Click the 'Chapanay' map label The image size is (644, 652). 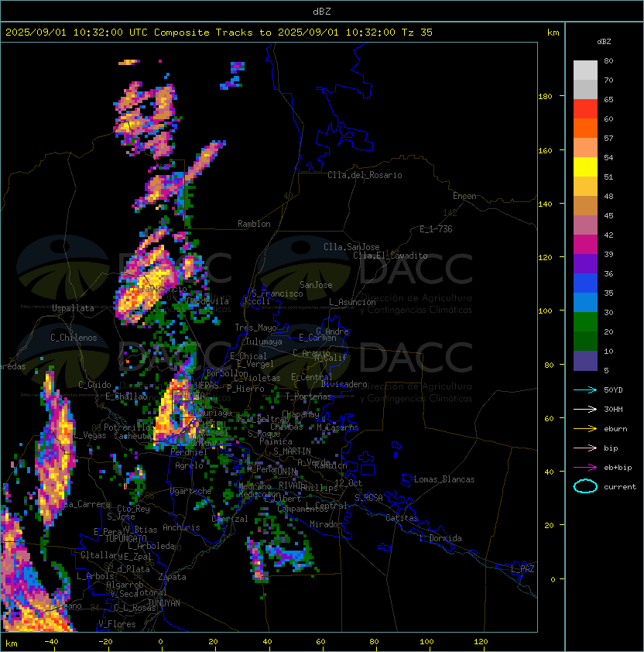[x=300, y=414]
